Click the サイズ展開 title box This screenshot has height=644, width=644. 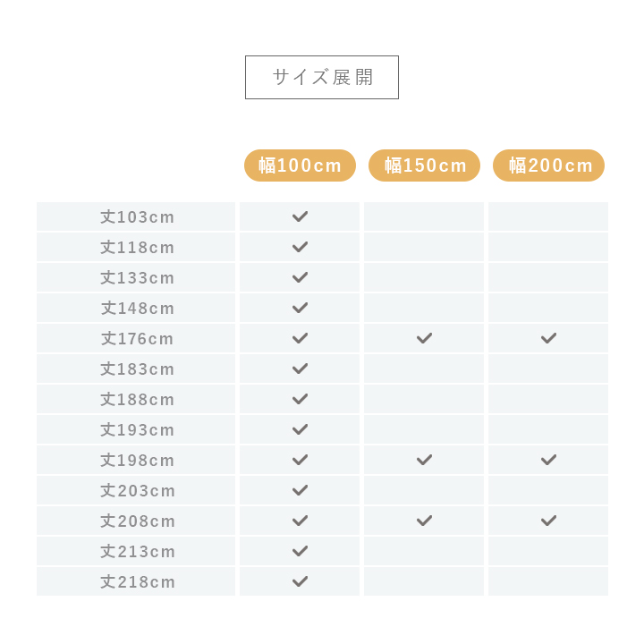pos(322,77)
